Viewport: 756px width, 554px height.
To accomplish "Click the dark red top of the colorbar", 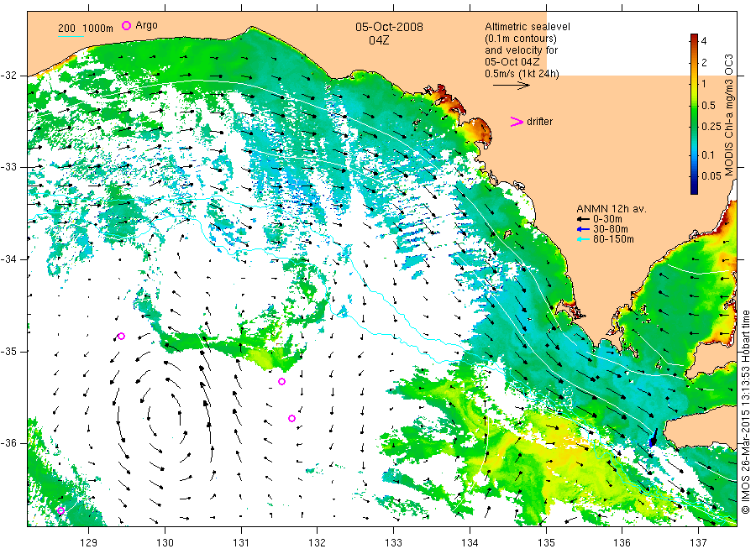I will pyautogui.click(x=695, y=38).
